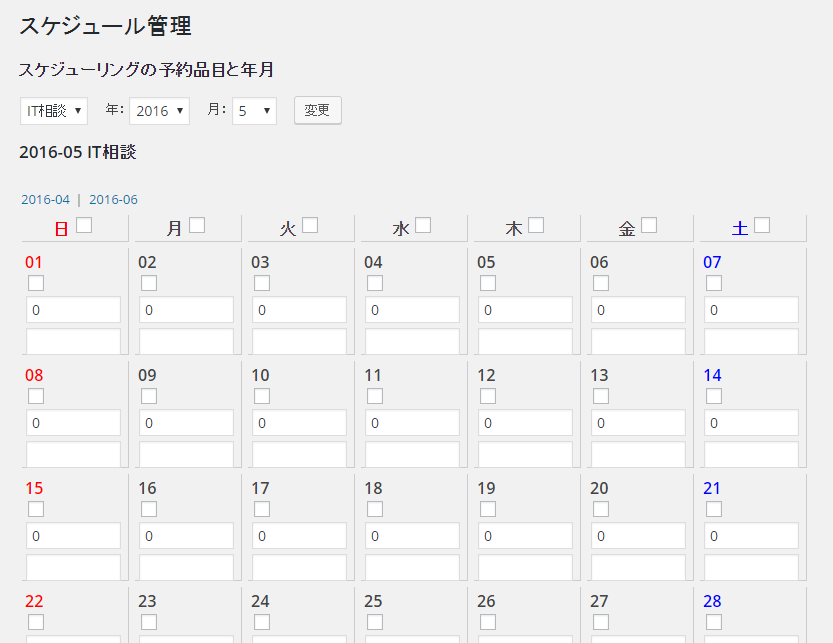Image resolution: width=833 pixels, height=643 pixels.
Task: Tick the checkbox for day 01
Action: click(x=36, y=283)
